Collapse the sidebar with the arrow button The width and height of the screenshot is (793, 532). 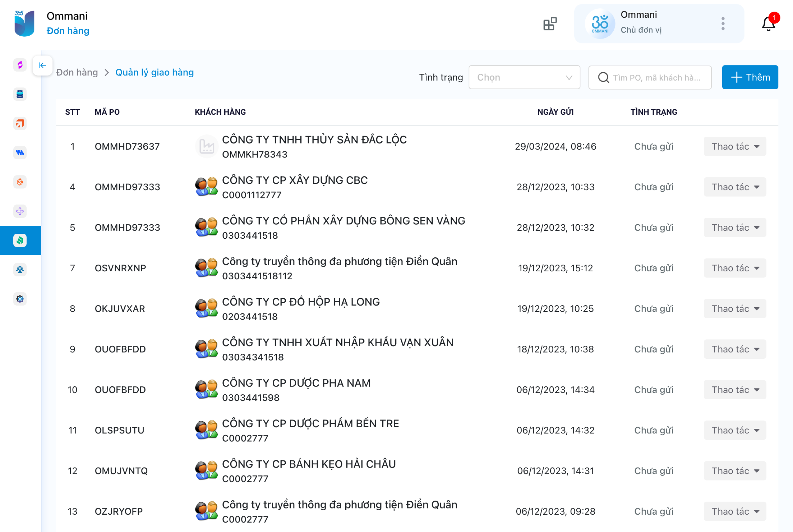43,65
